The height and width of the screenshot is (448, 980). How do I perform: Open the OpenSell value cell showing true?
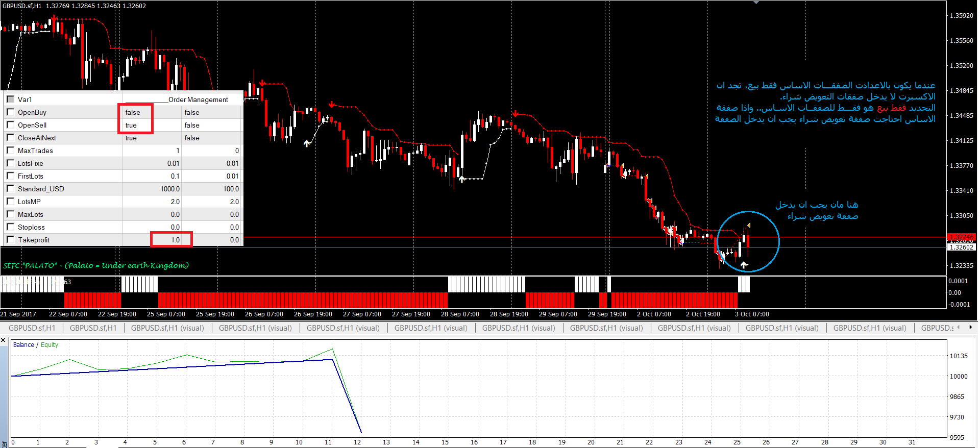click(135, 125)
